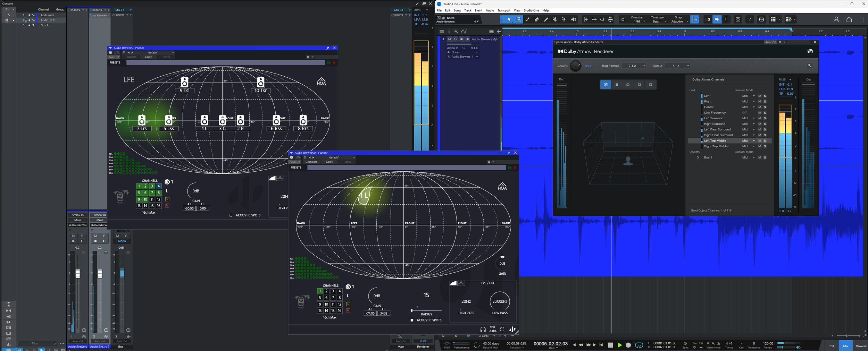
Task: Open Bed Format 7.1.2 dropdown
Action: pyautogui.click(x=634, y=66)
